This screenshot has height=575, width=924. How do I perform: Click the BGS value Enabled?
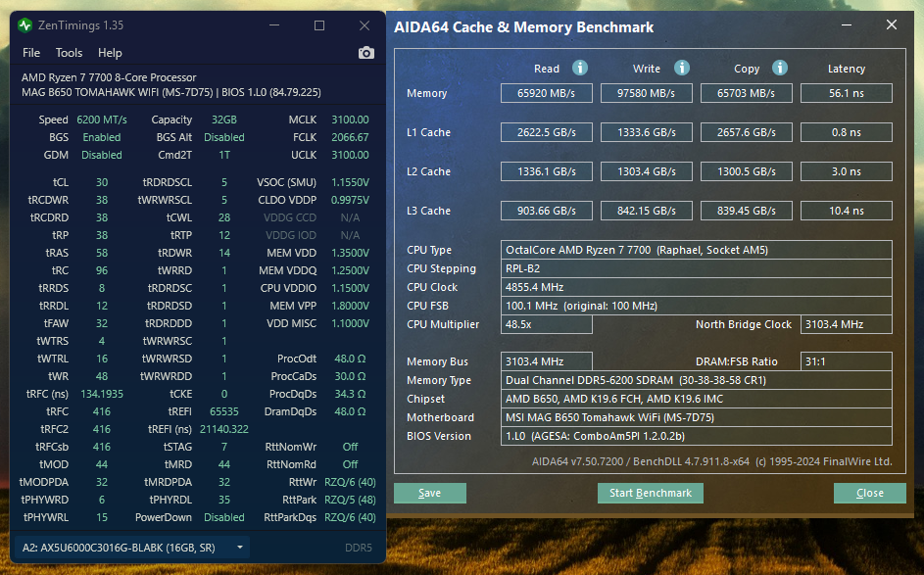(x=101, y=137)
